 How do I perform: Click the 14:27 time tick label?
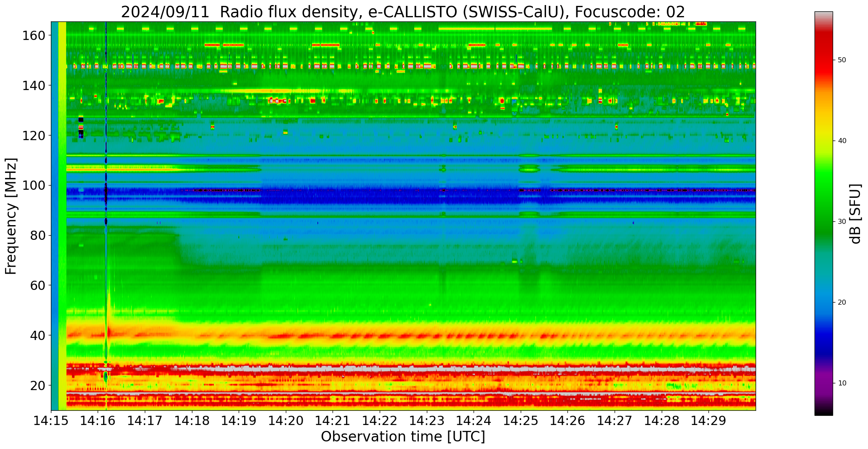click(615, 420)
